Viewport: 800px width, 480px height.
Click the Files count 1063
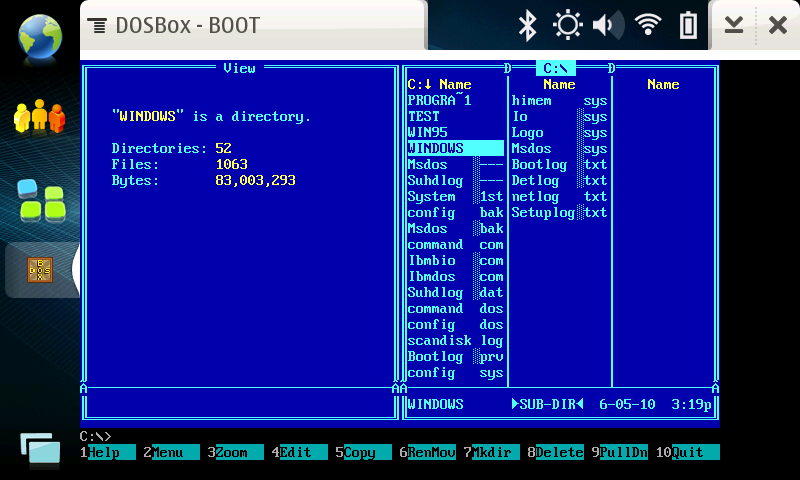click(231, 164)
